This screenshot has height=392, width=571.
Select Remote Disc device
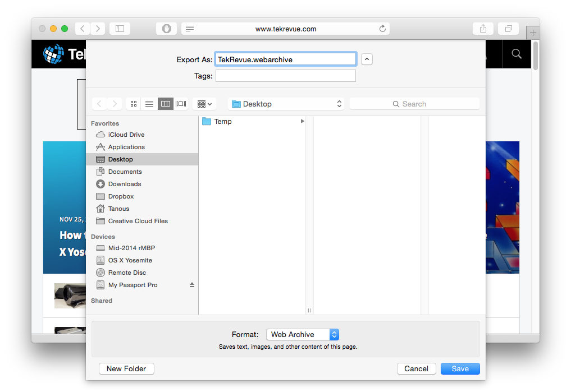pyautogui.click(x=143, y=273)
